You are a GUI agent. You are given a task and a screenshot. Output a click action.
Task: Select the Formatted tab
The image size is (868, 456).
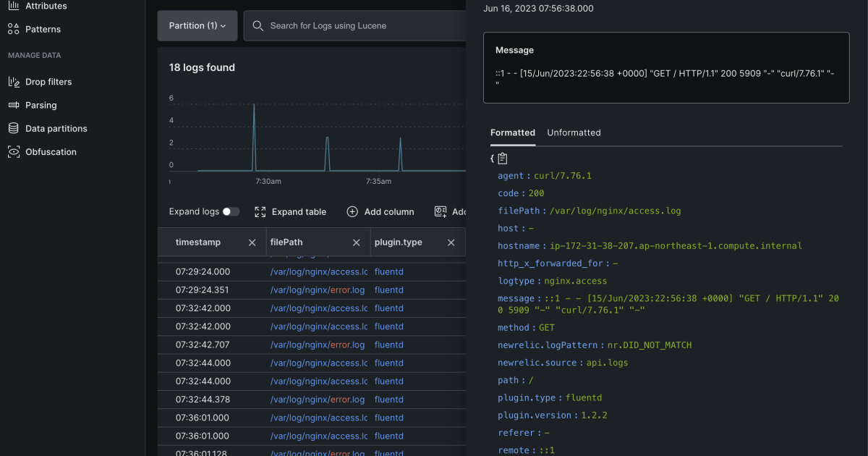click(513, 132)
